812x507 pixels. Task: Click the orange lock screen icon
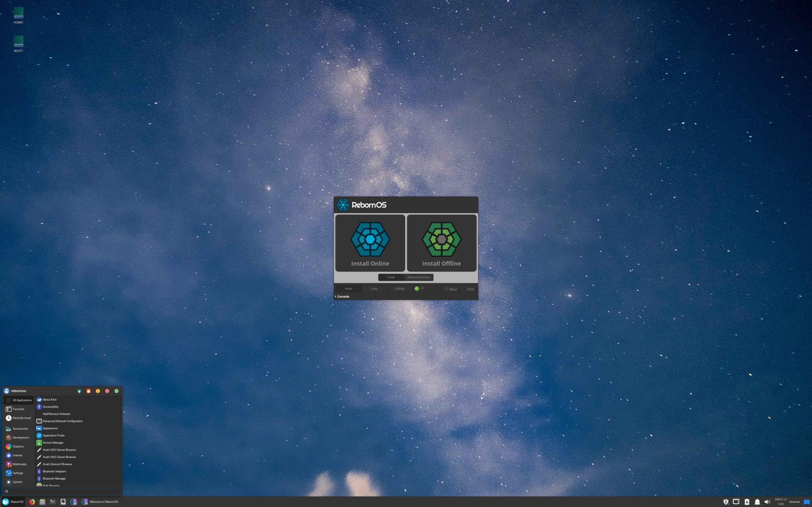(88, 391)
